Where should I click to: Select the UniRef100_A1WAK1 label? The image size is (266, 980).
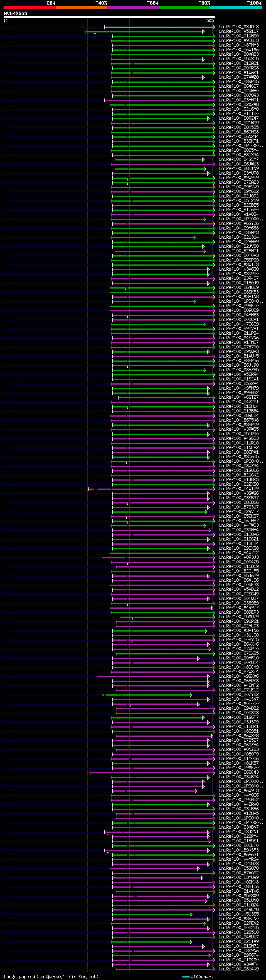pyautogui.click(x=239, y=73)
